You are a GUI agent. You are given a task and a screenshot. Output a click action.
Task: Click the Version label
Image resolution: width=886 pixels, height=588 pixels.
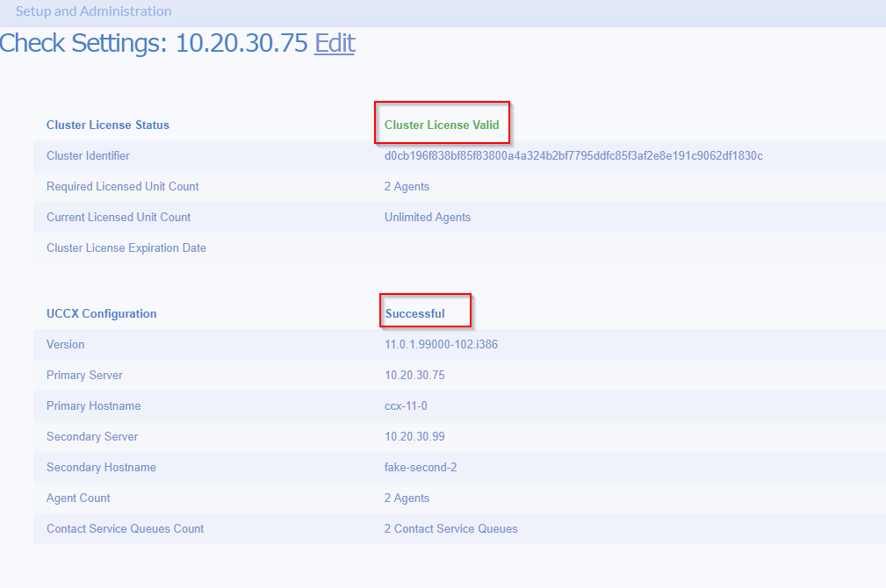coord(66,345)
